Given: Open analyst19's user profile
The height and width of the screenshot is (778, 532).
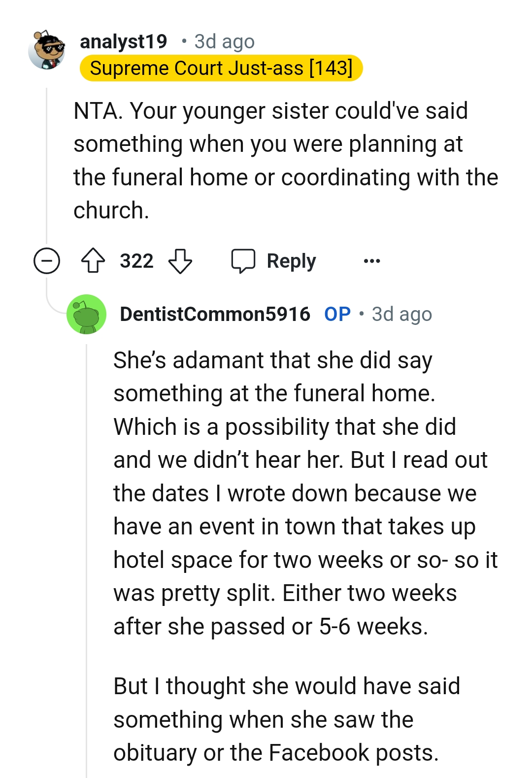Looking at the screenshot, I should pyautogui.click(x=124, y=41).
